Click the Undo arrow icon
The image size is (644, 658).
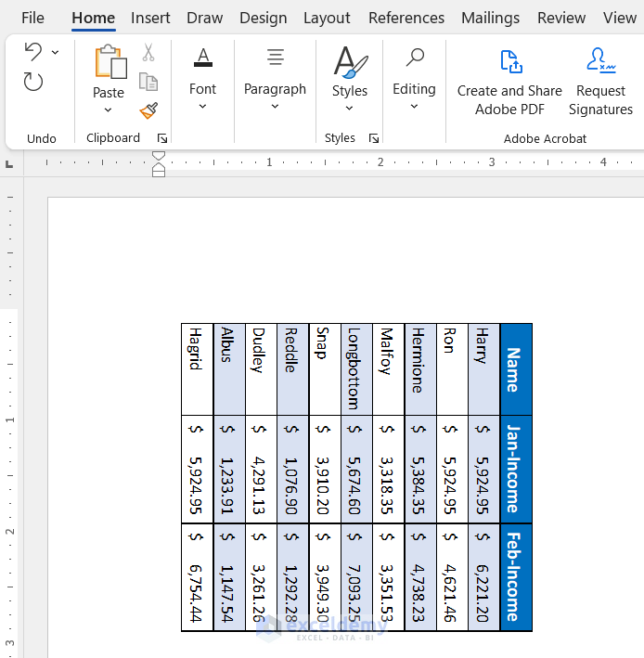[33, 52]
